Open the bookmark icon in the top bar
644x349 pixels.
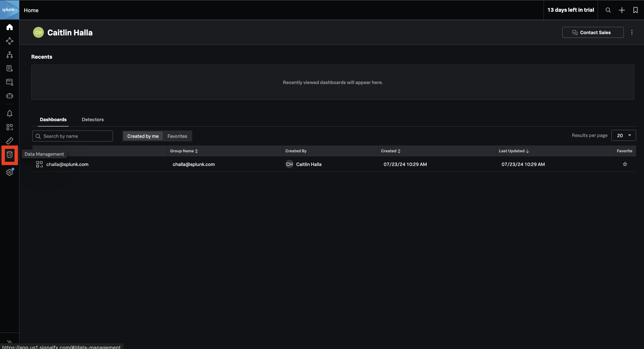[635, 10]
